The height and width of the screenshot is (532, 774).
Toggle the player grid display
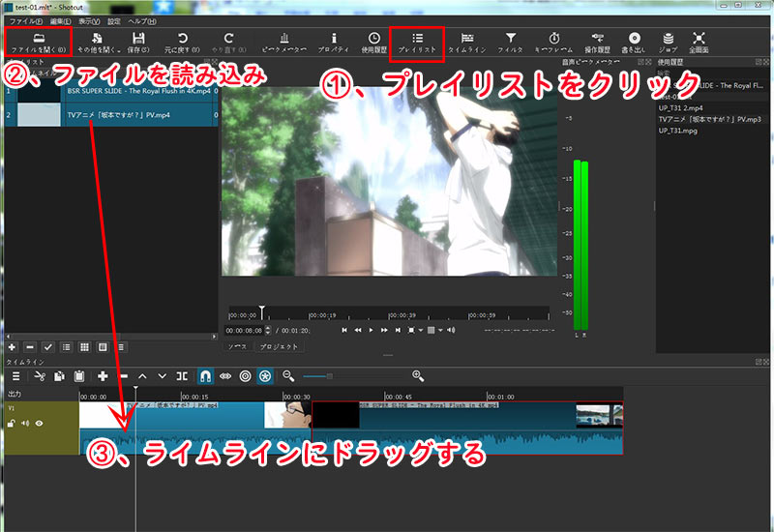pyautogui.click(x=431, y=330)
